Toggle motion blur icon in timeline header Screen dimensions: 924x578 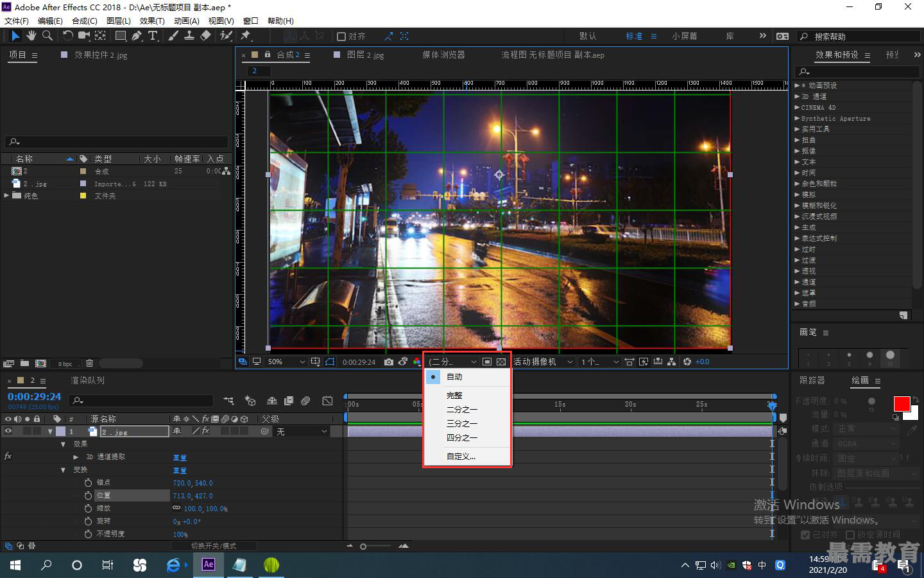306,401
